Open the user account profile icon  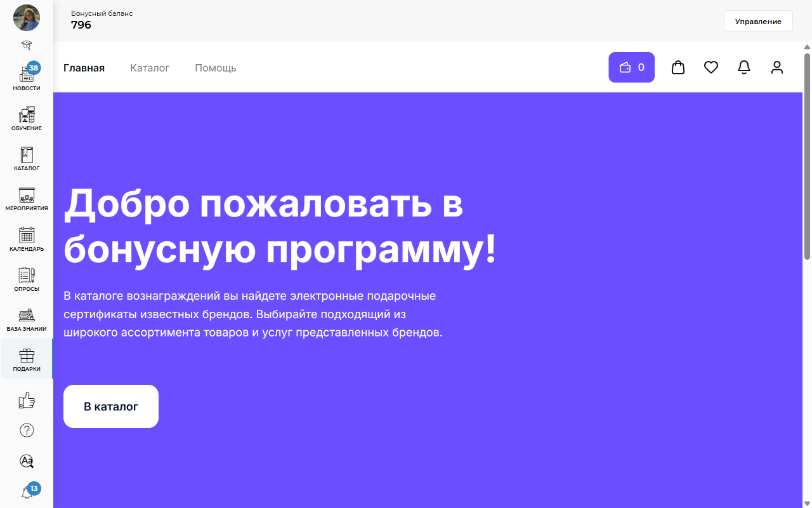(x=777, y=67)
